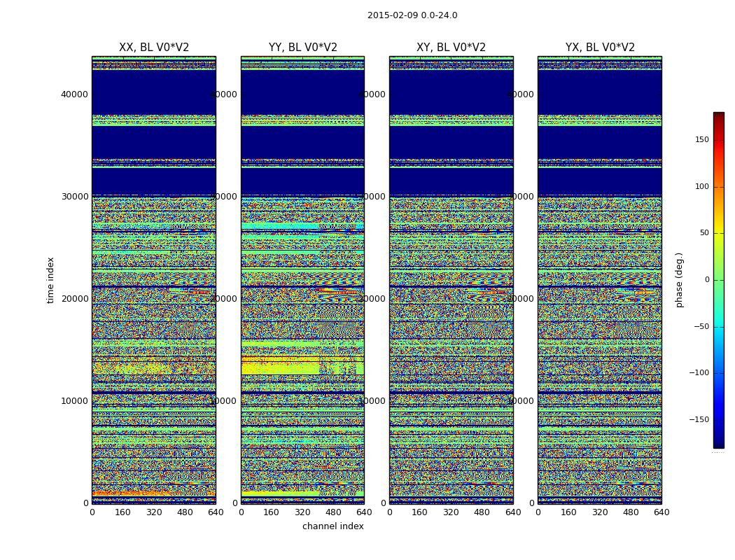Screen dimensions: 735x560
Task: Click colorbar tick value 150
Action: click(701, 139)
